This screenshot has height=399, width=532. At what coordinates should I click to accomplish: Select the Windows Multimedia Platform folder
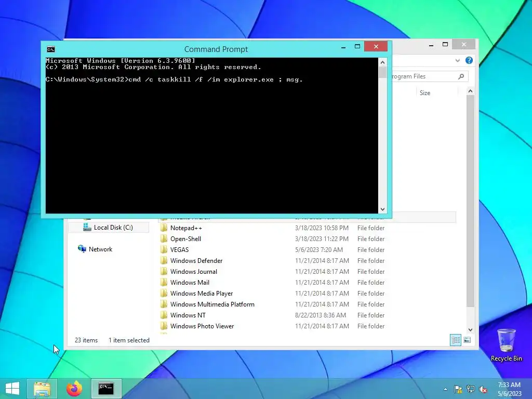point(212,304)
